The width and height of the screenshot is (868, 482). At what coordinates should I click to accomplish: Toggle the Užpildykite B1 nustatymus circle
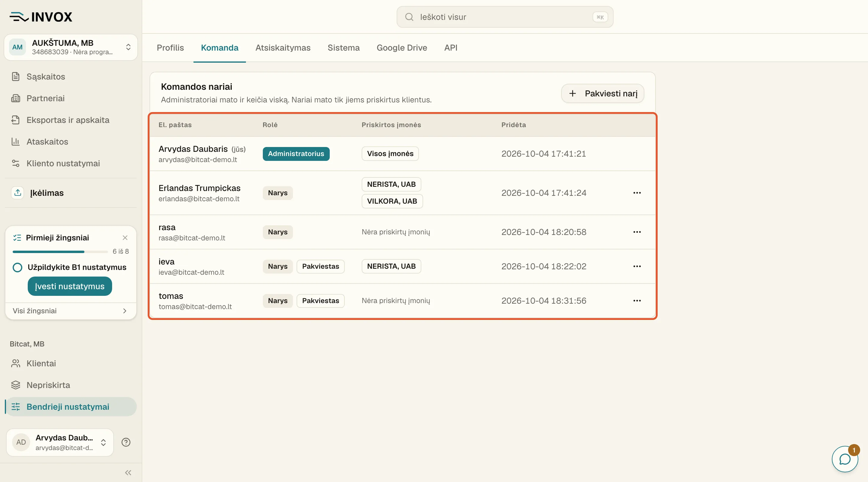17,268
